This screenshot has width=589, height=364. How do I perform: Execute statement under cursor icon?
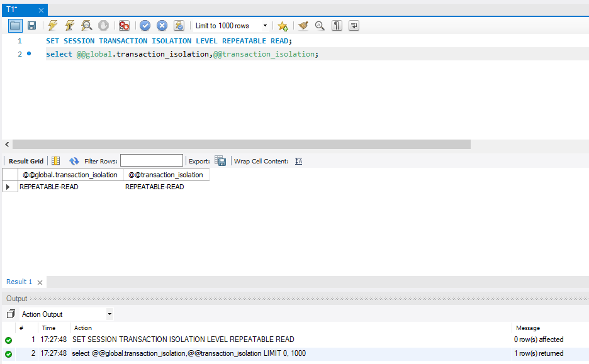point(69,26)
